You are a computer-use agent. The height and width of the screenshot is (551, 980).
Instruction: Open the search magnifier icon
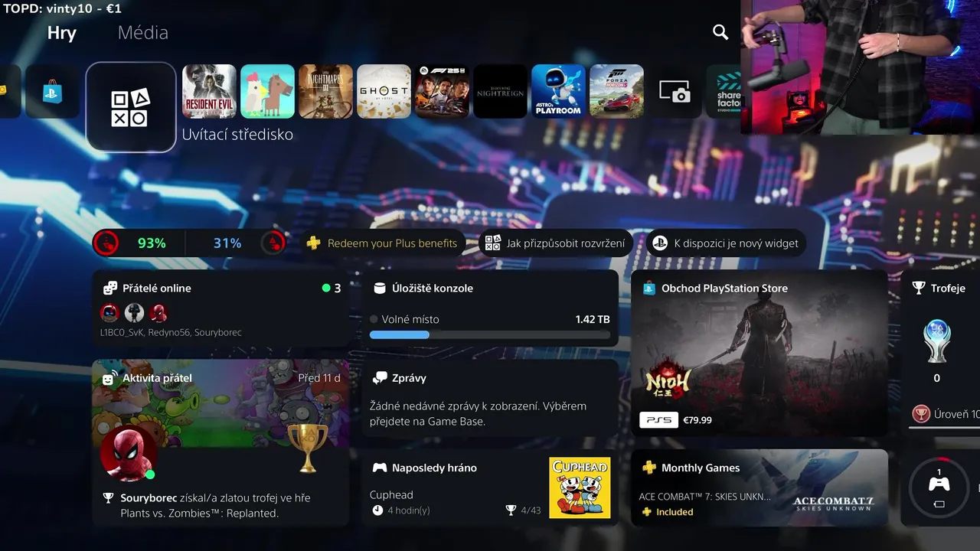pyautogui.click(x=720, y=32)
